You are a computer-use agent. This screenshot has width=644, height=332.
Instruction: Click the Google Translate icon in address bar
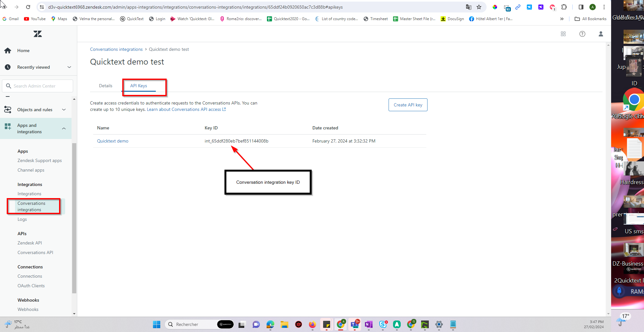(468, 7)
